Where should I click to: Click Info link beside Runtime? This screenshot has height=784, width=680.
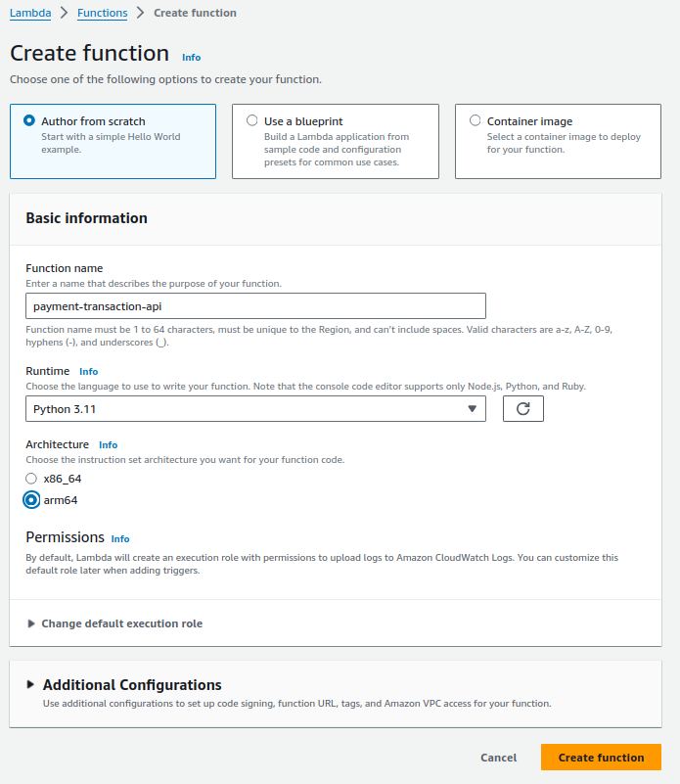click(x=89, y=371)
